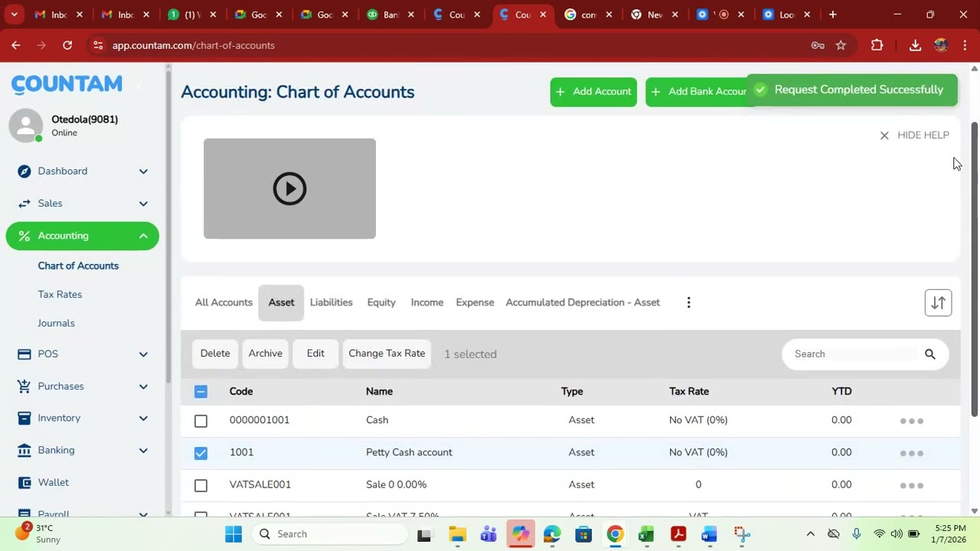Bookmark this page with star icon
Image resolution: width=980 pixels, height=551 pixels.
point(841,45)
